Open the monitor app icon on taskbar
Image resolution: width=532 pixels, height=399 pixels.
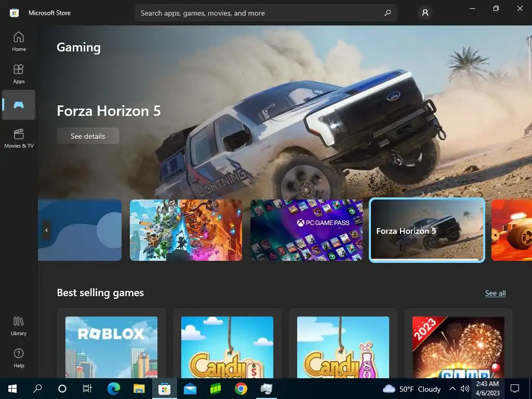point(267,389)
